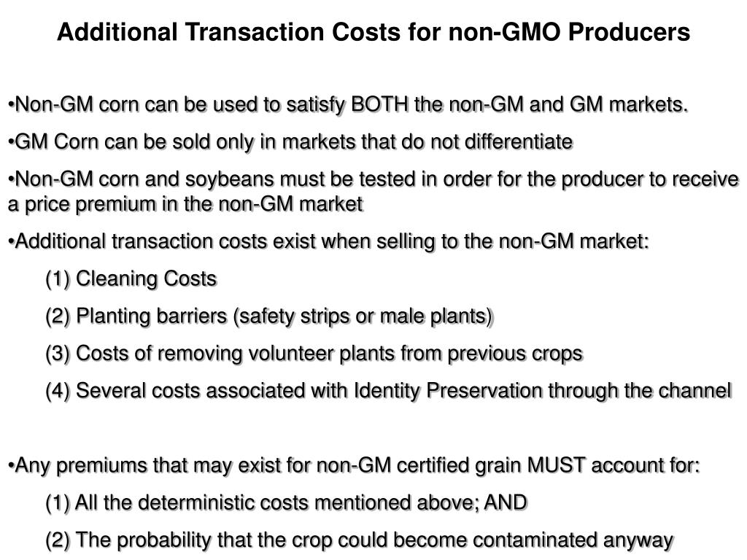
Task: Click the word 'BOTH' in the first bullet
Action: (x=379, y=104)
